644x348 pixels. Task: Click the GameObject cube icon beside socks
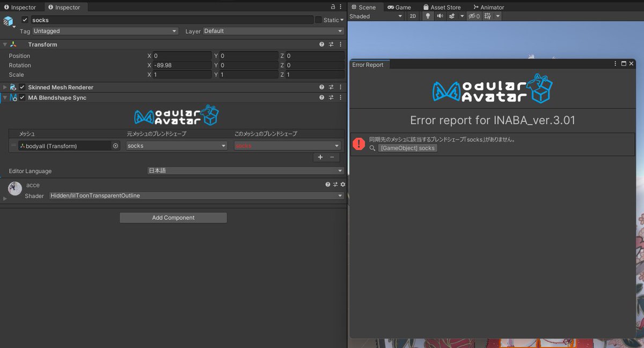tap(9, 21)
